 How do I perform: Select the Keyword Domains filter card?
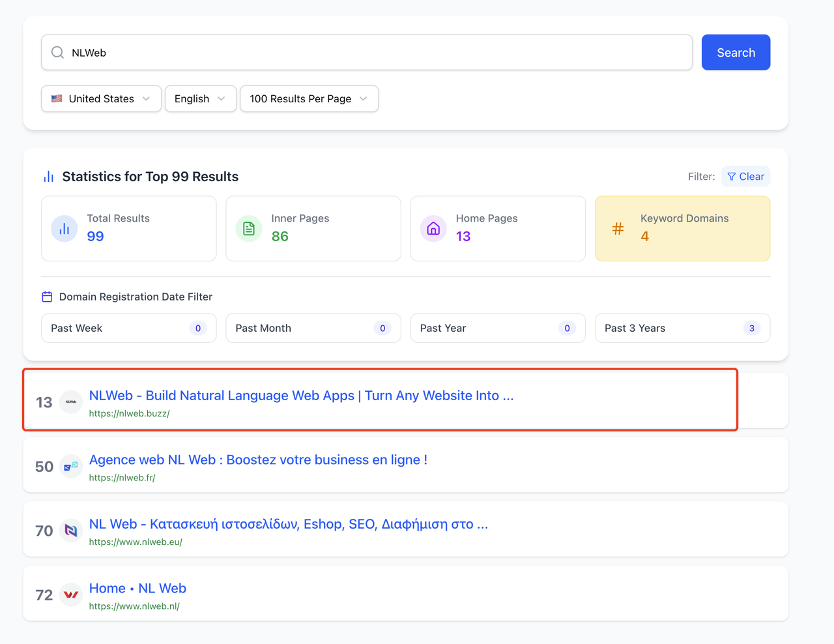point(682,229)
